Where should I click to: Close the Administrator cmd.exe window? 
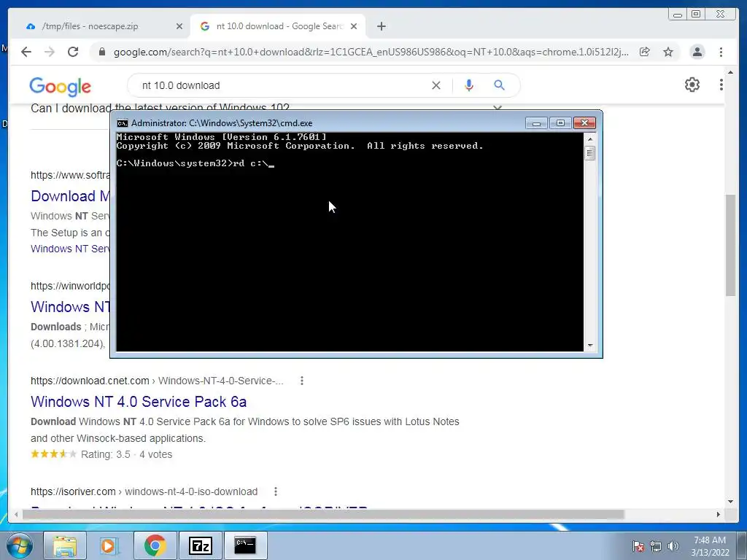[x=584, y=122]
